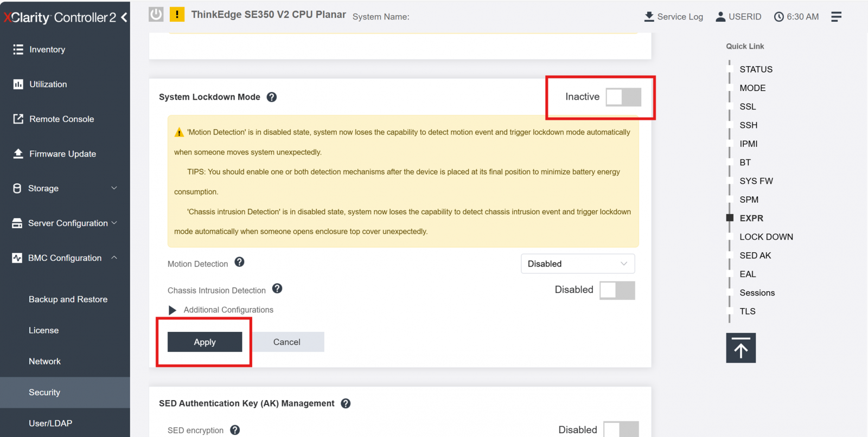The image size is (868, 437).
Task: Jump to Sessions quick link
Action: coord(757,293)
